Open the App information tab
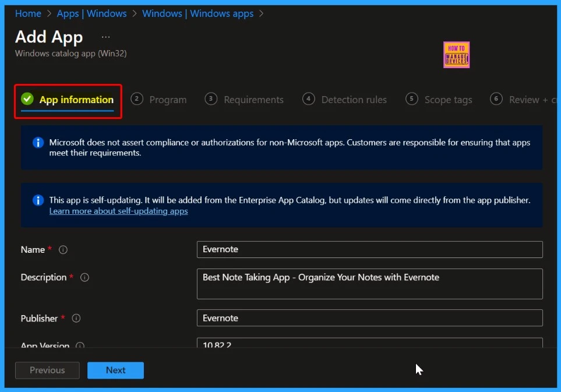The height and width of the screenshot is (392, 561). click(68, 100)
